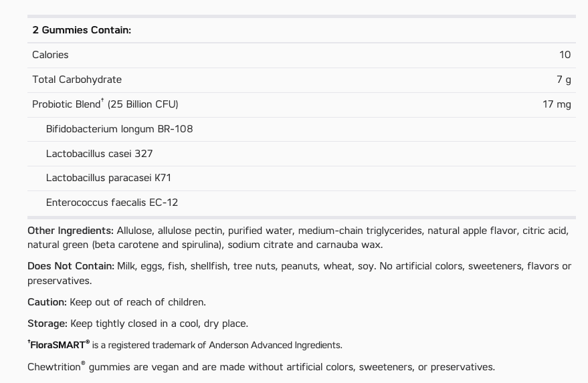Click Bifidobacterium longum BR-108 strain entry
Screen dimensions: 588x383
click(x=119, y=129)
